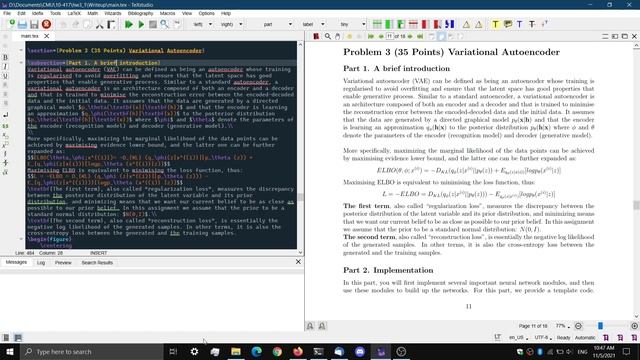Close the Messages bottom panel

coord(298,262)
